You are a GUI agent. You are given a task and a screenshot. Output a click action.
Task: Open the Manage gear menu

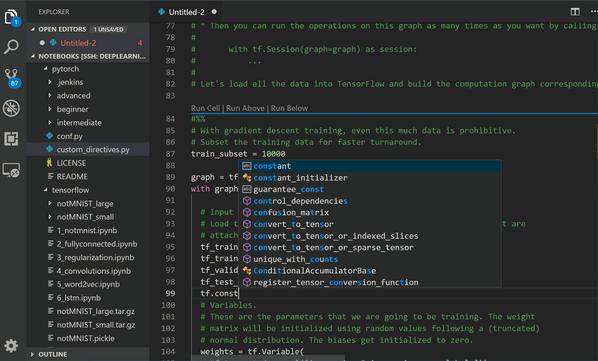tap(11, 345)
